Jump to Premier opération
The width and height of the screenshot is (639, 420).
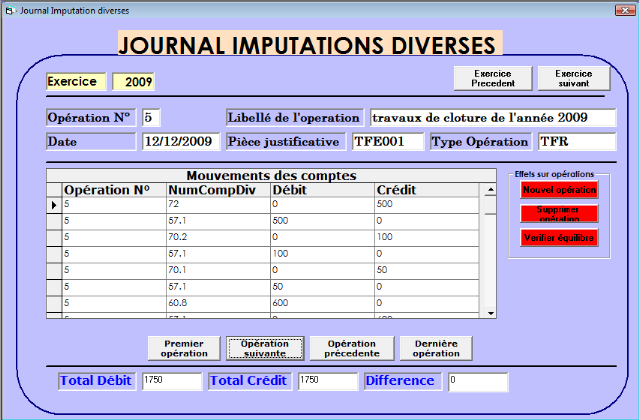184,348
